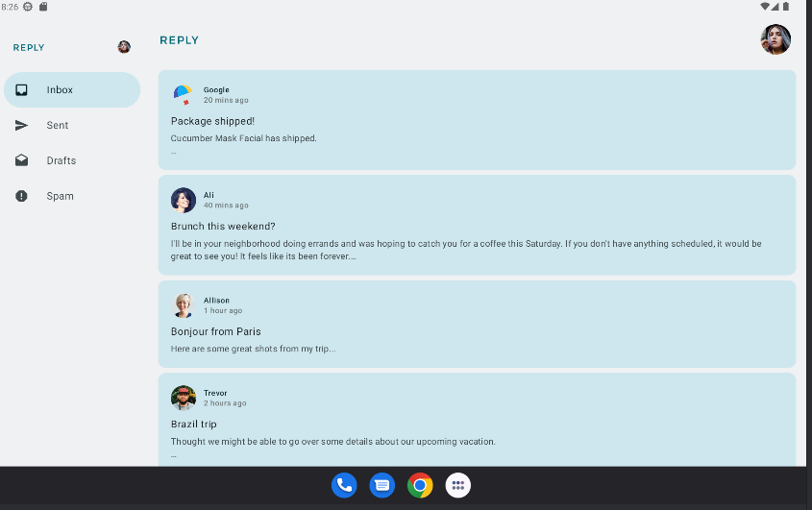Open the 'Brunch this weekend?' email
812x510 pixels.
pos(477,226)
